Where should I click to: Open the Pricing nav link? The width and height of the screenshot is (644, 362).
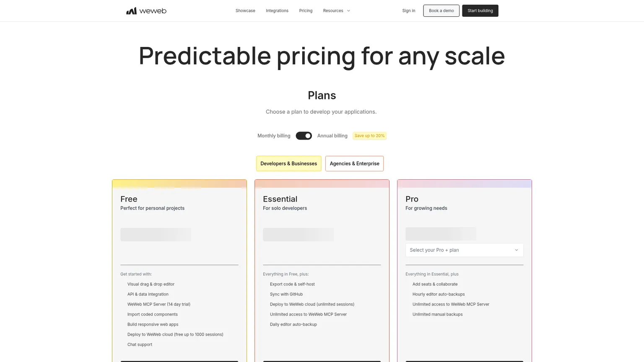click(306, 11)
